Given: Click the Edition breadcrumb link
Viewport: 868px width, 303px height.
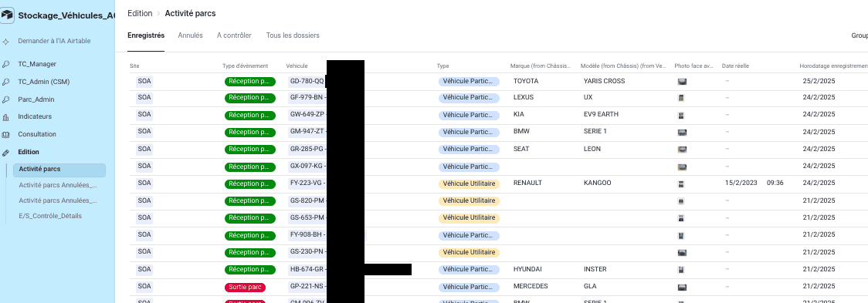Looking at the screenshot, I should click(x=140, y=13).
